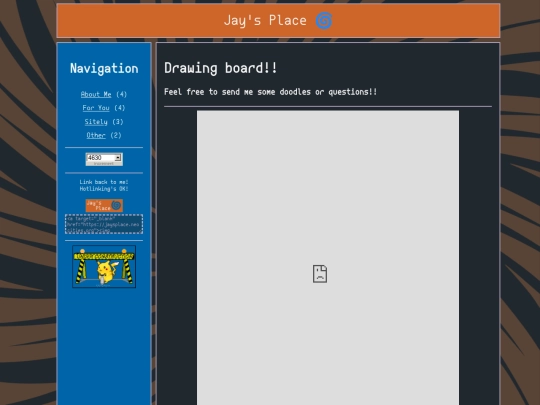Open the Other navigation link
This screenshot has height=405, width=540.
[96, 135]
